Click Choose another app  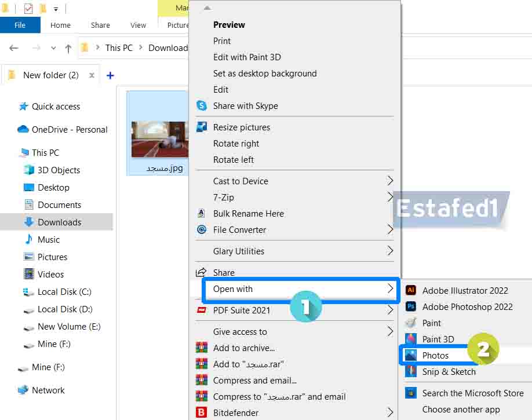pos(461,410)
